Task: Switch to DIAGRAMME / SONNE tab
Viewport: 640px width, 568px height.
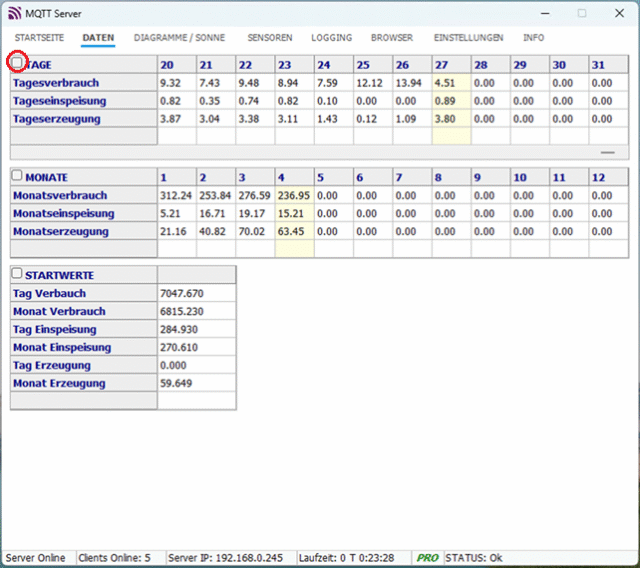Action: 180,38
